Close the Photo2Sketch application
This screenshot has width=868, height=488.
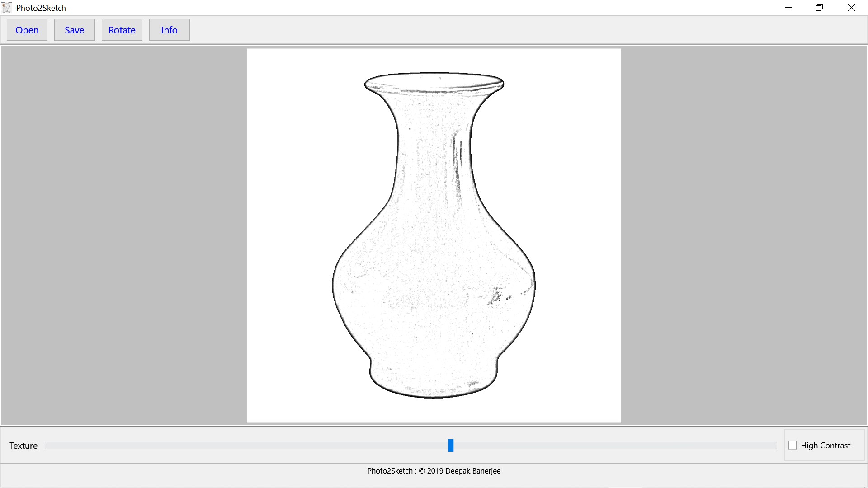tap(852, 7)
